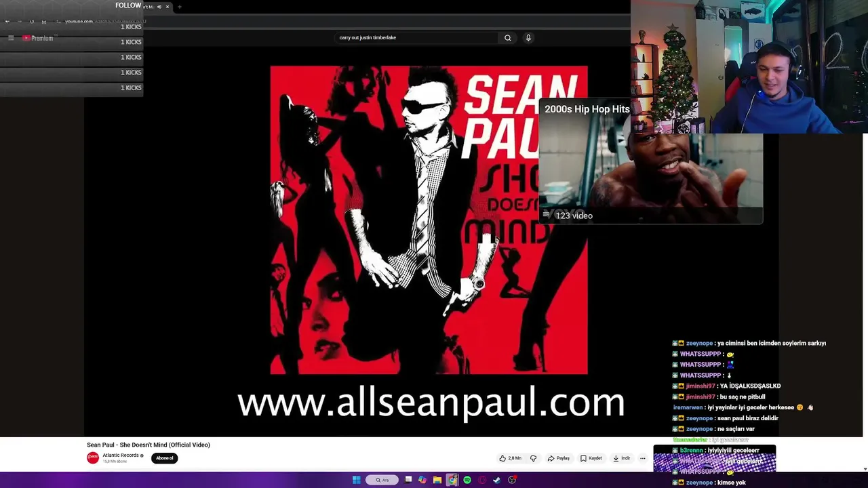Open Spotify from the taskbar
Image resolution: width=868 pixels, height=488 pixels.
coord(467,480)
